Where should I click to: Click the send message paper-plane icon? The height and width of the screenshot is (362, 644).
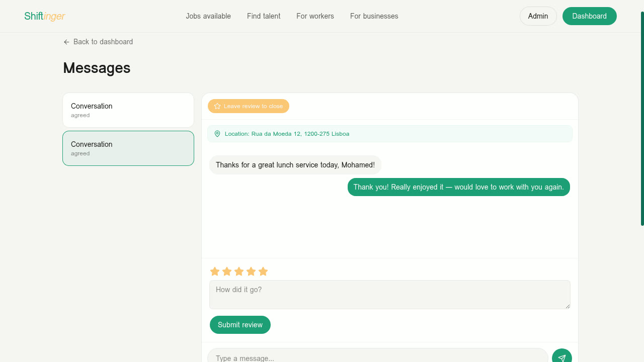(x=562, y=357)
